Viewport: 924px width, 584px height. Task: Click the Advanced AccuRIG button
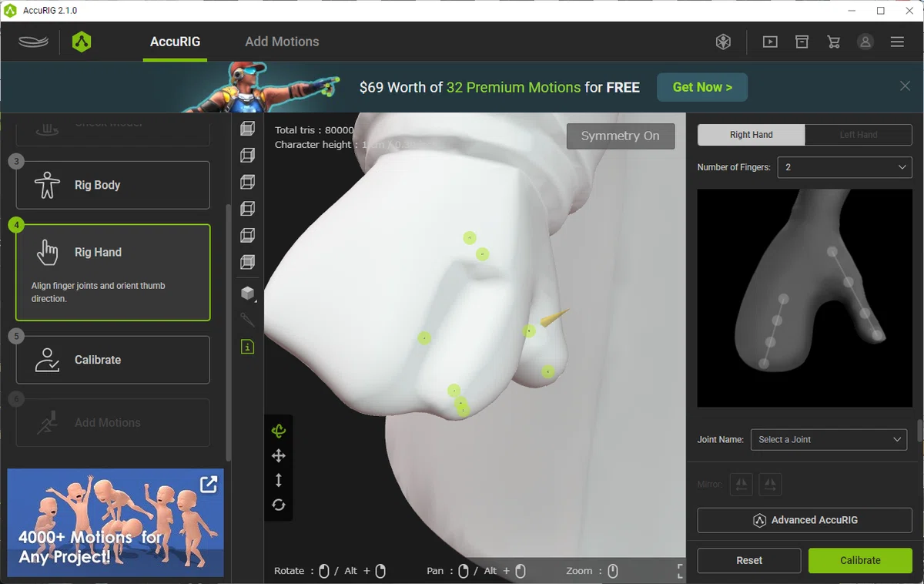[805, 520]
